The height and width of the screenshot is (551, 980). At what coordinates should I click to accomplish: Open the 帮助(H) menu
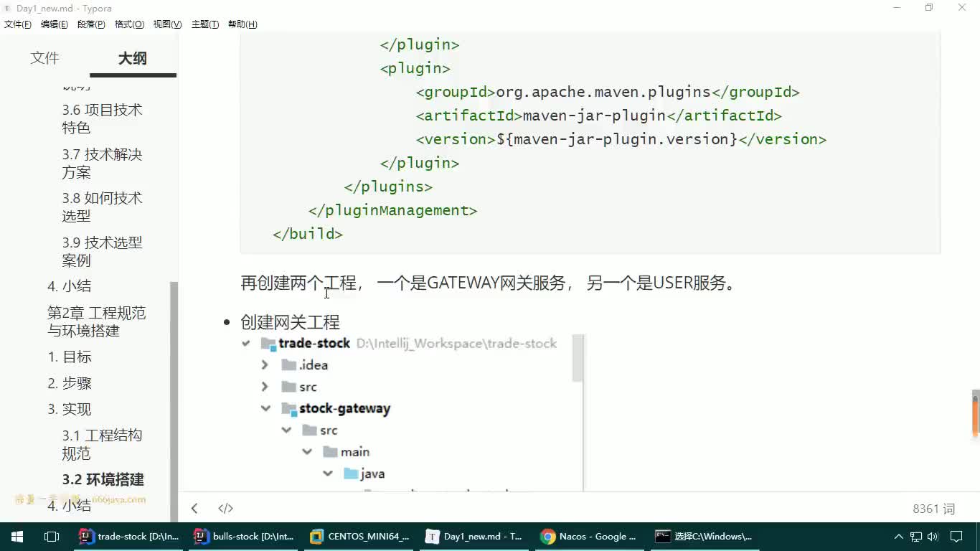click(x=242, y=24)
